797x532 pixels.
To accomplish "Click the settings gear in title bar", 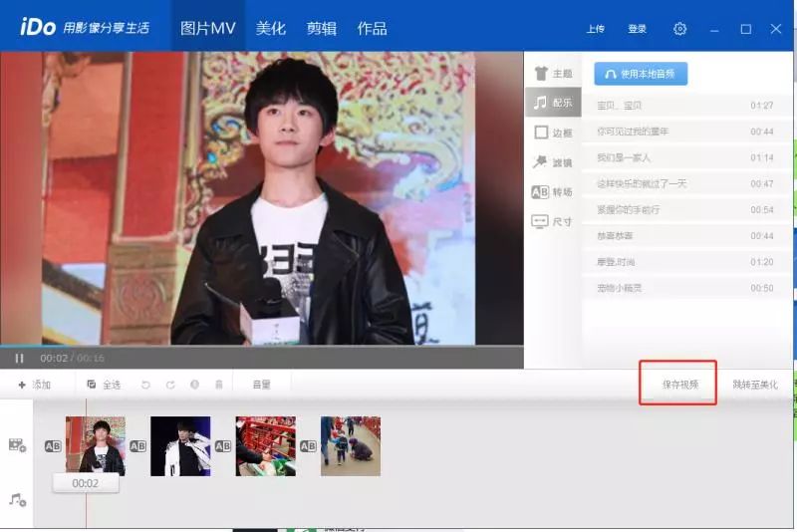I will pyautogui.click(x=680, y=29).
